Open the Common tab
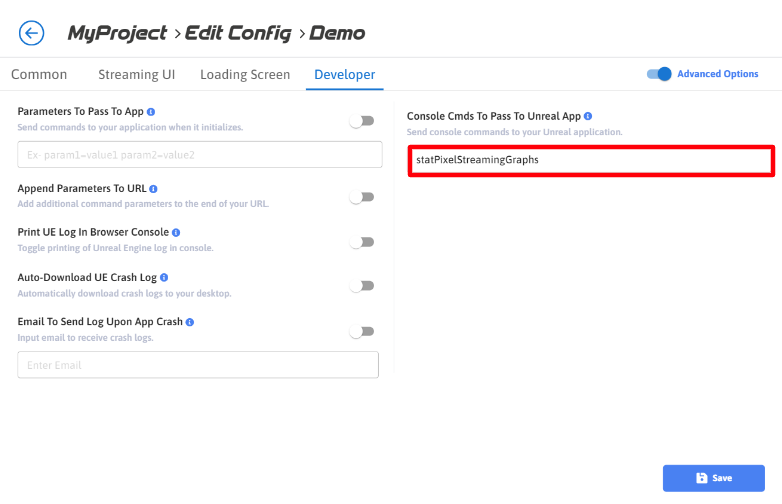This screenshot has height=504, width=782. pos(39,75)
